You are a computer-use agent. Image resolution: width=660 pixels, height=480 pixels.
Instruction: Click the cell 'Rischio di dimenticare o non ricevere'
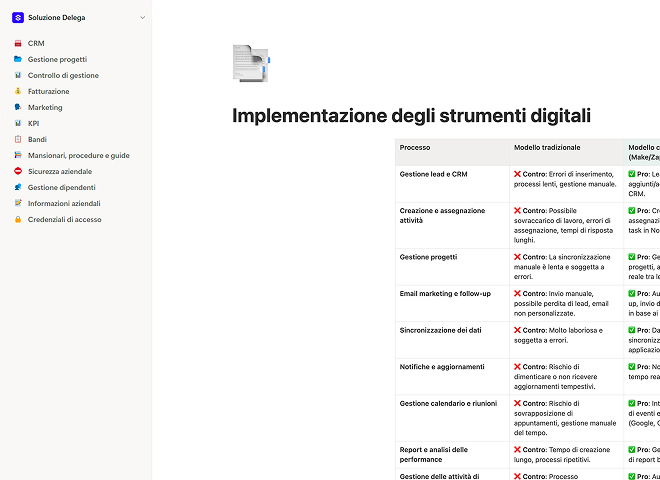(567, 376)
